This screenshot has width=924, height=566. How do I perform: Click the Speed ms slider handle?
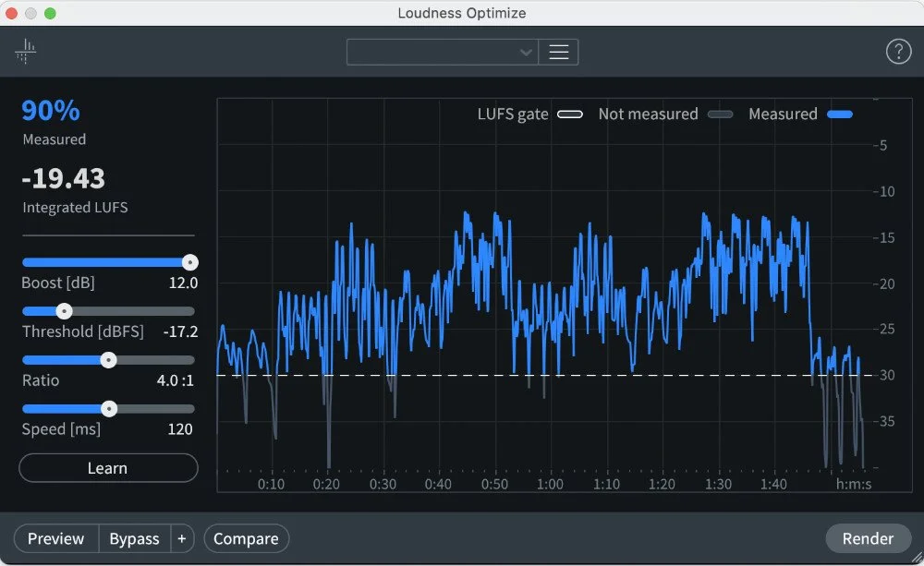click(110, 408)
